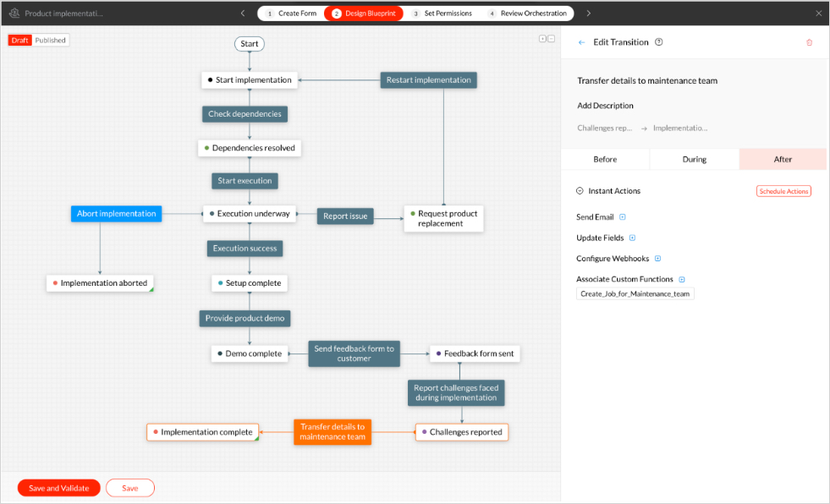
Task: Switch to the Before tab
Action: pos(605,159)
